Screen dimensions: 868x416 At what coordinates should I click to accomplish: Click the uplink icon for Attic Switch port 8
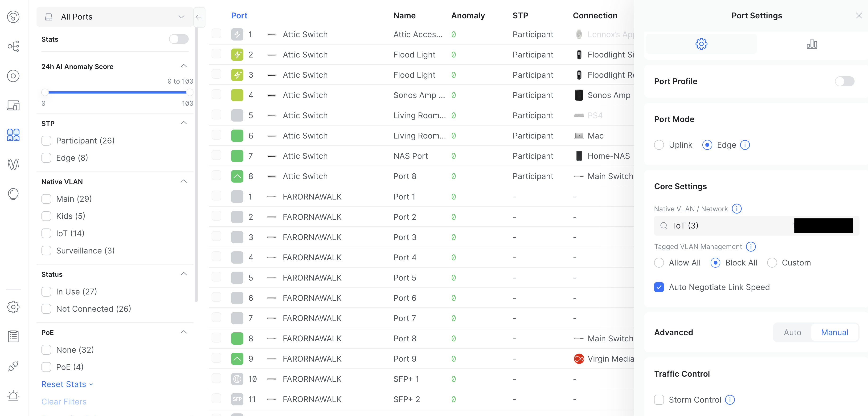(237, 176)
